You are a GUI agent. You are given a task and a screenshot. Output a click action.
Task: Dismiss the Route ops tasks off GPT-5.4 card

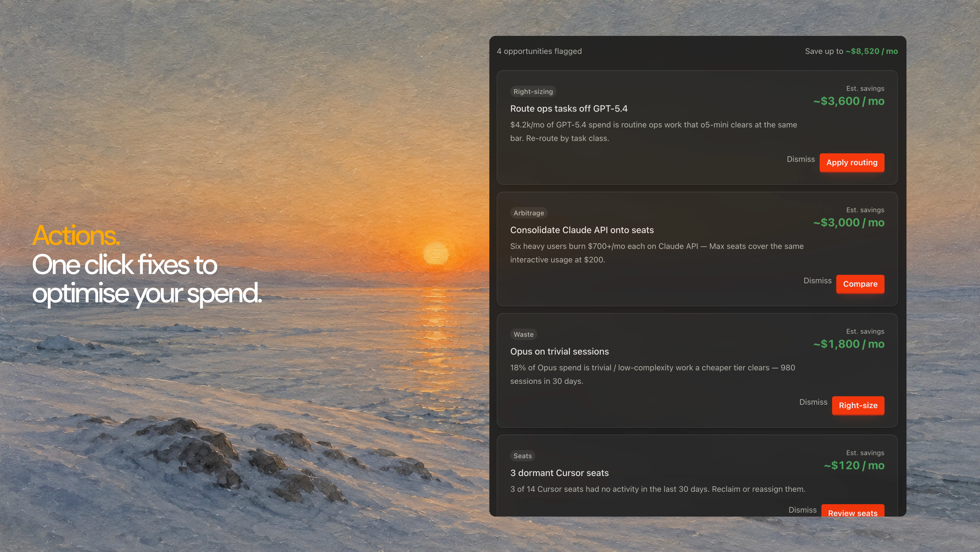(801, 159)
